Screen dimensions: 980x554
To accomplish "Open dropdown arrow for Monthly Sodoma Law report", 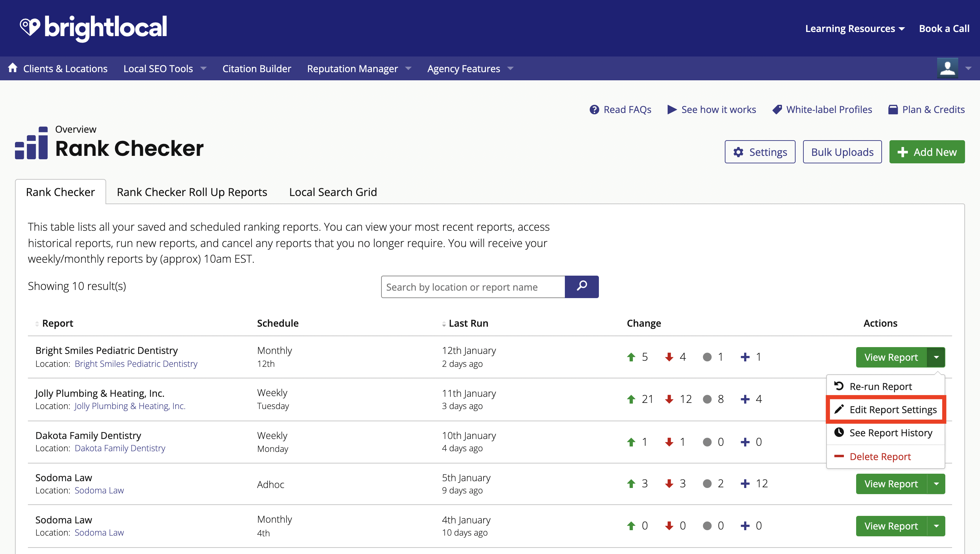I will (x=936, y=526).
